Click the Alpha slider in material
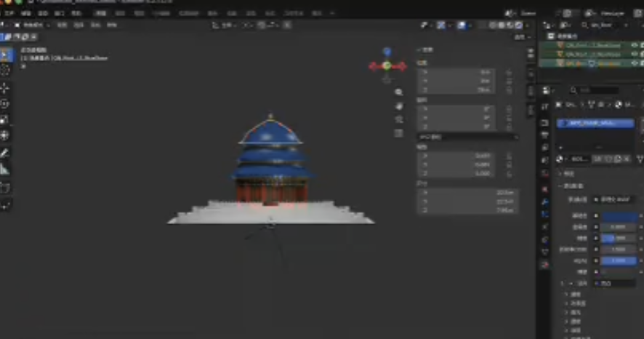Screen dimensions: 644x339 (620, 261)
